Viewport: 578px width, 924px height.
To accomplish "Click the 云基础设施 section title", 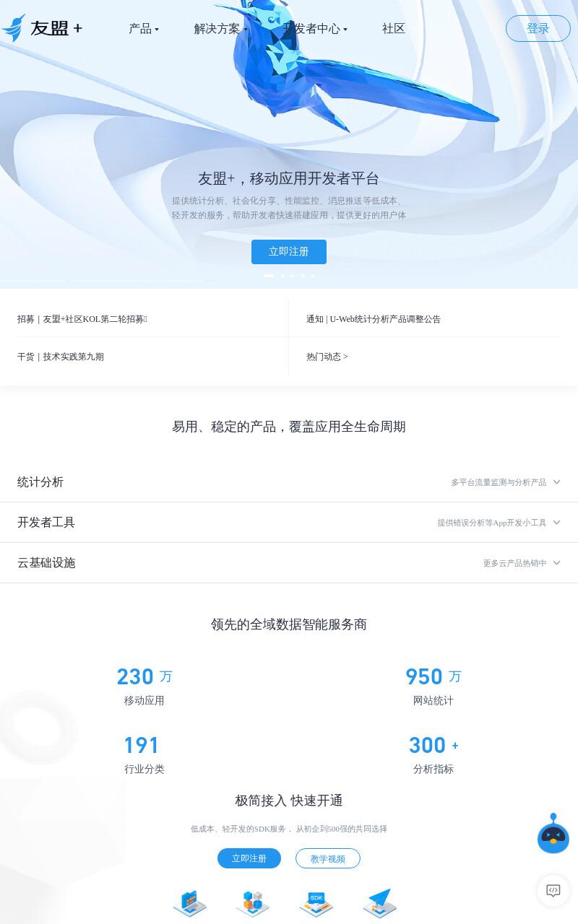I will click(46, 563).
